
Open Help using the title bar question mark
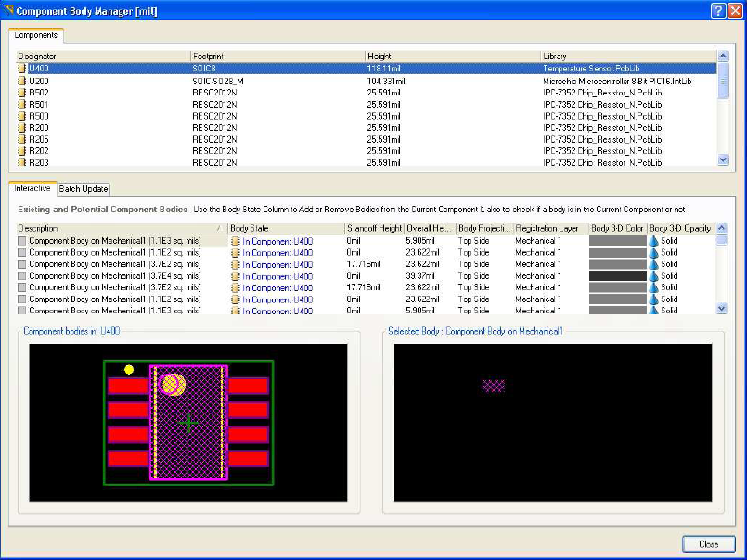(717, 9)
